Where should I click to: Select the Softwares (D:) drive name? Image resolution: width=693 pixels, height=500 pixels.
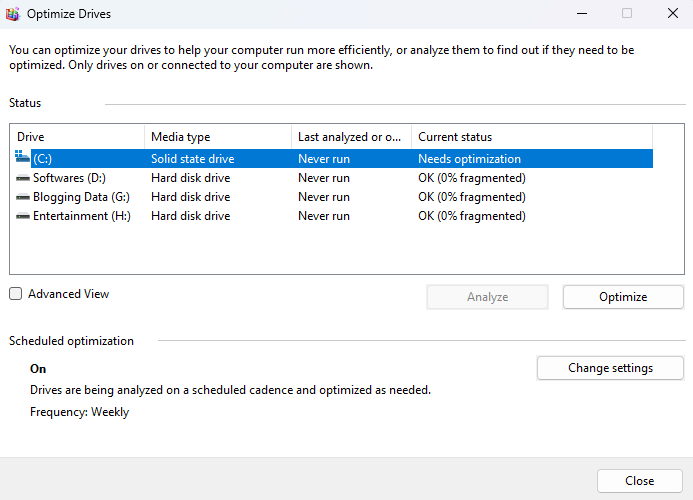pyautogui.click(x=69, y=178)
